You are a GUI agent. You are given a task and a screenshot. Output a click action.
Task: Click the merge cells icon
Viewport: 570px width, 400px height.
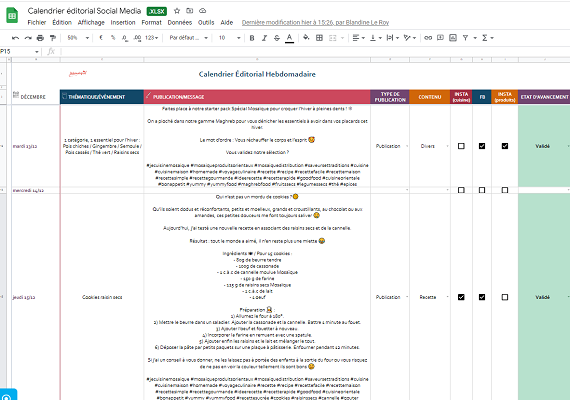click(x=333, y=38)
